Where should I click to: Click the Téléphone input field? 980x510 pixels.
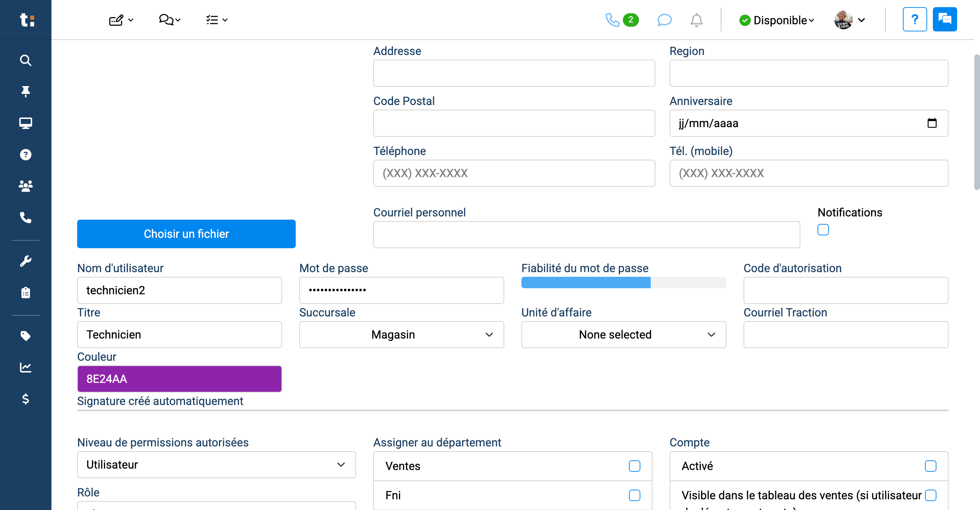[x=514, y=173]
